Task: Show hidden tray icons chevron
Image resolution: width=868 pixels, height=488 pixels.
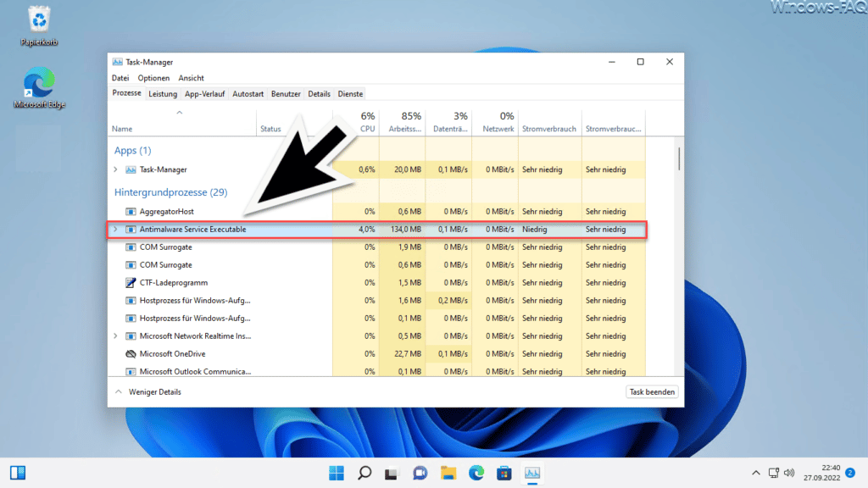Action: pyautogui.click(x=755, y=473)
